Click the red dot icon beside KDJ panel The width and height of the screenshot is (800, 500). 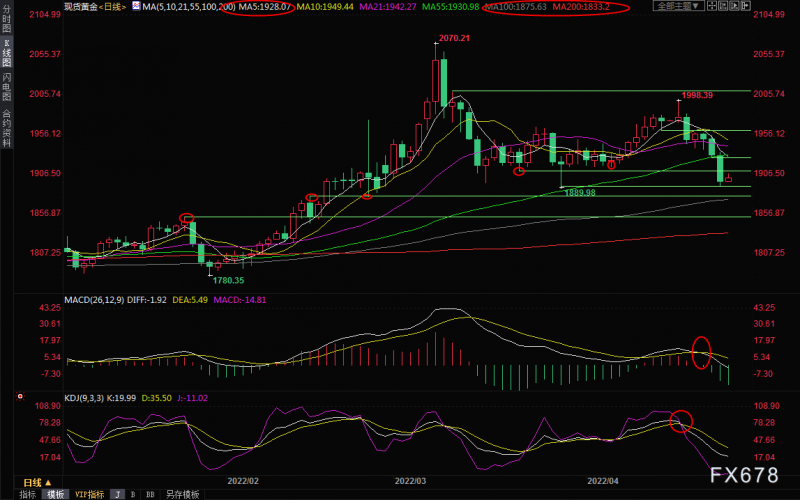click(x=20, y=397)
